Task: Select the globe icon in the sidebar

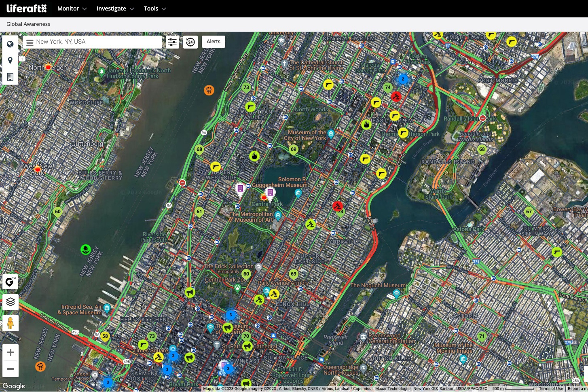Action: pyautogui.click(x=10, y=44)
